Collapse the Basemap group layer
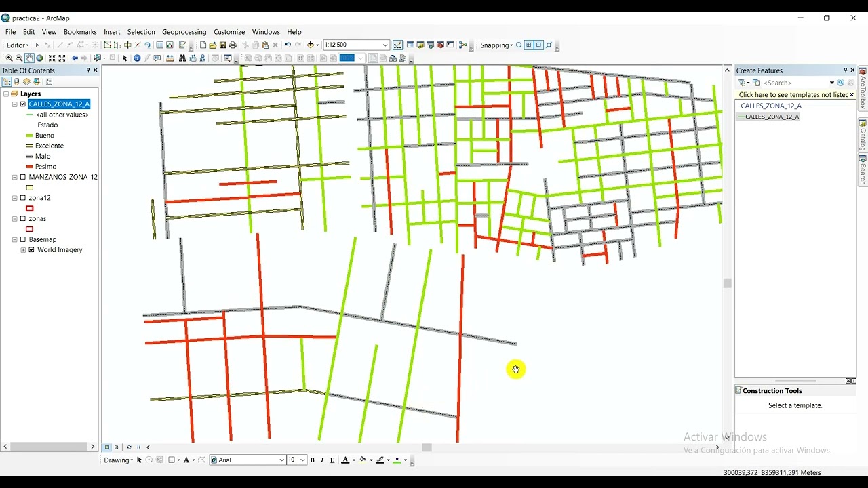This screenshot has width=868, height=488. click(x=15, y=240)
